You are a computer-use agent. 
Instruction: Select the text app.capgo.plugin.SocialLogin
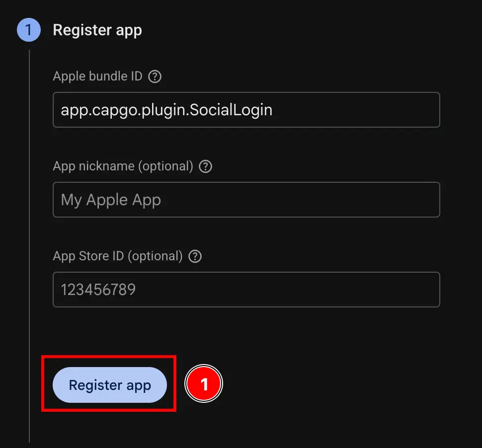pos(166,110)
